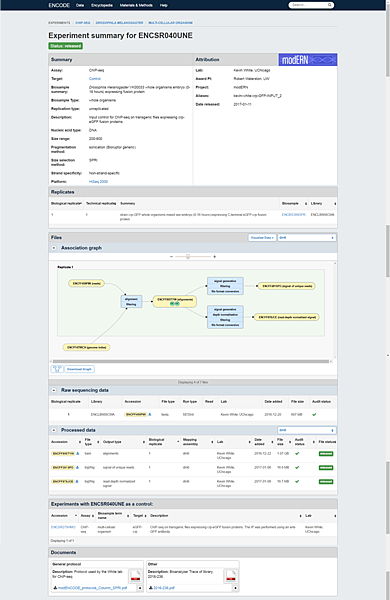Viewport: 390px width, 600px height.
Task: Sort processed data by Lab
Action: pos(233,442)
